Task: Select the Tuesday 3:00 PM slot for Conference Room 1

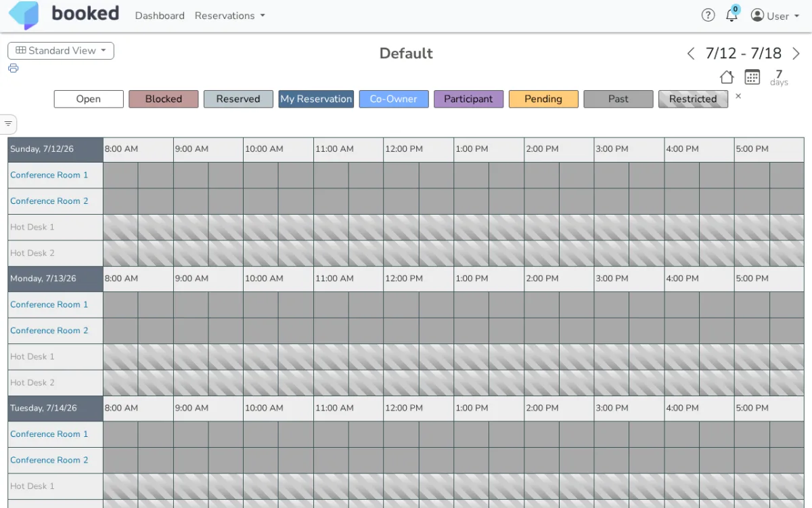Action: [612, 434]
